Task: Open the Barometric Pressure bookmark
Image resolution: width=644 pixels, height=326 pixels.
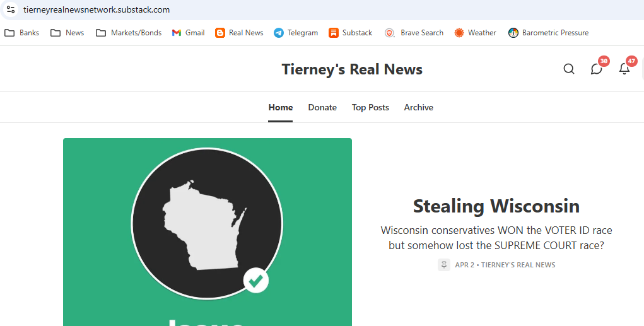Action: pyautogui.click(x=548, y=33)
